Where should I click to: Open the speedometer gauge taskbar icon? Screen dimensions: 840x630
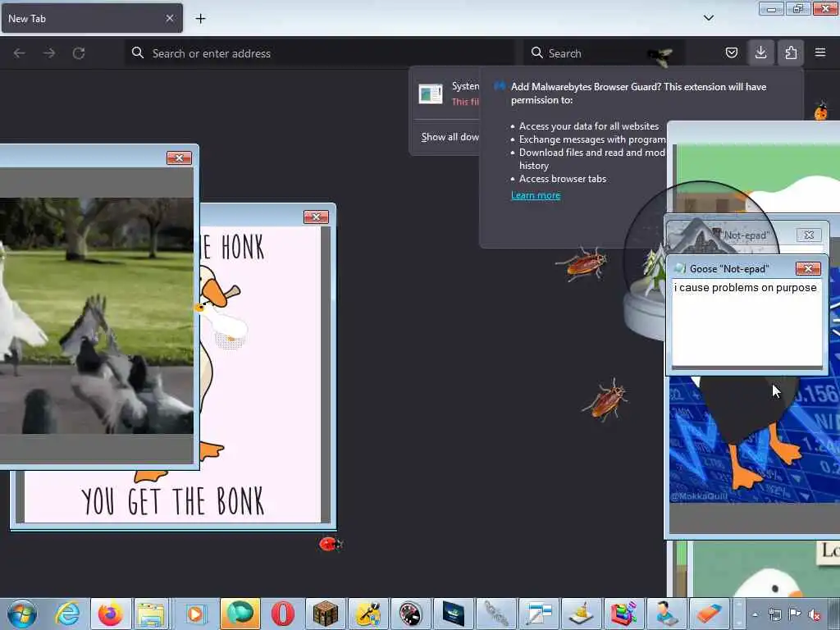[x=410, y=614]
